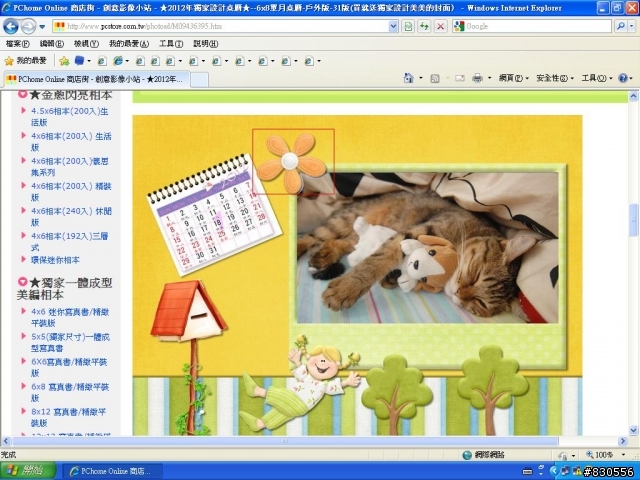Expand the zoom level dropdown arrow
The height and width of the screenshot is (480, 640).
point(623,455)
